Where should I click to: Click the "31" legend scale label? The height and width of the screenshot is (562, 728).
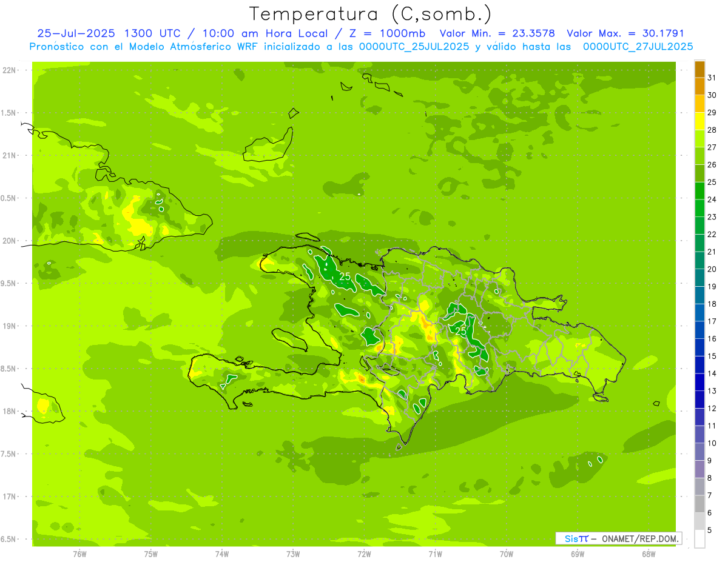click(712, 78)
